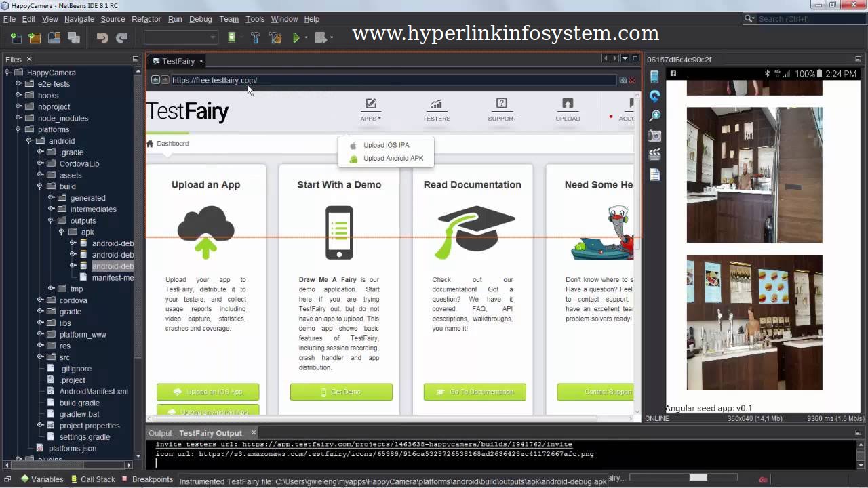Click the clapperboard record video icon
Screen dimensions: 868x488
[654, 155]
